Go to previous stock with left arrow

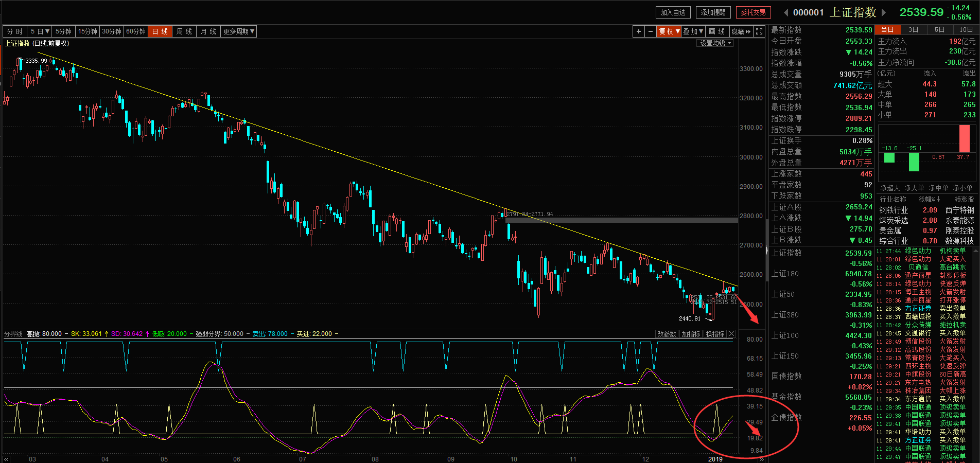786,12
